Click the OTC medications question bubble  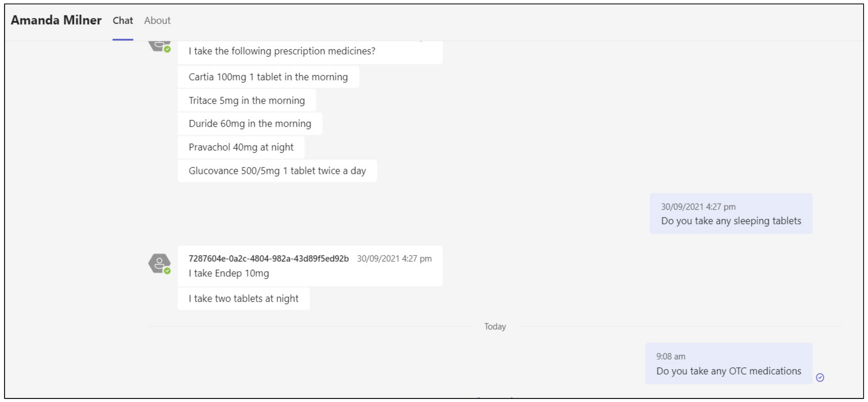point(728,371)
